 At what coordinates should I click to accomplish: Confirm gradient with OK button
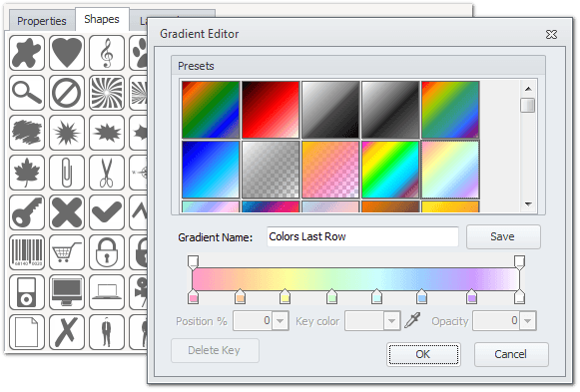click(423, 354)
